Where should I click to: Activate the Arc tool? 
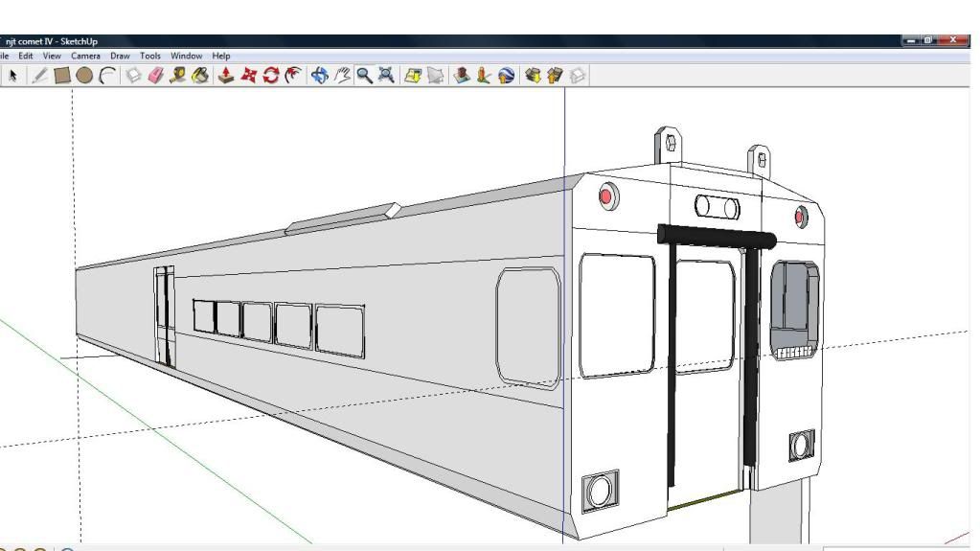pos(107,75)
